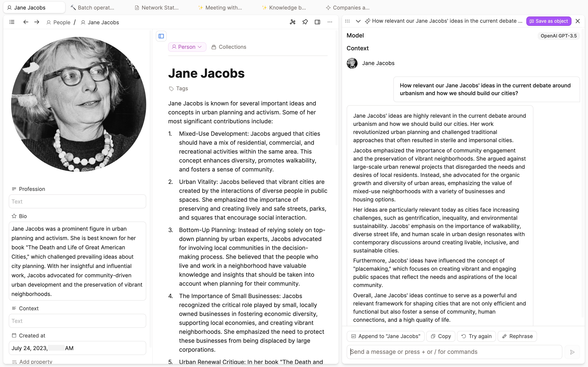The image size is (588, 367).
Task: Expand the 'Collections' dropdown
Action: 229,47
